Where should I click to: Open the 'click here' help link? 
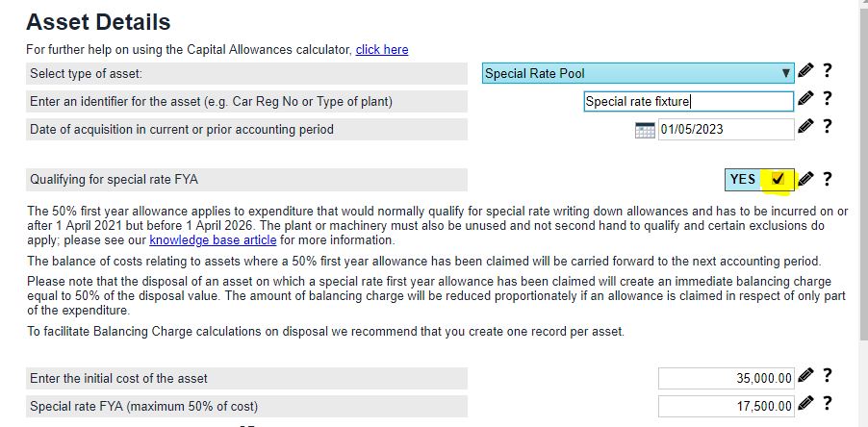[x=381, y=50]
